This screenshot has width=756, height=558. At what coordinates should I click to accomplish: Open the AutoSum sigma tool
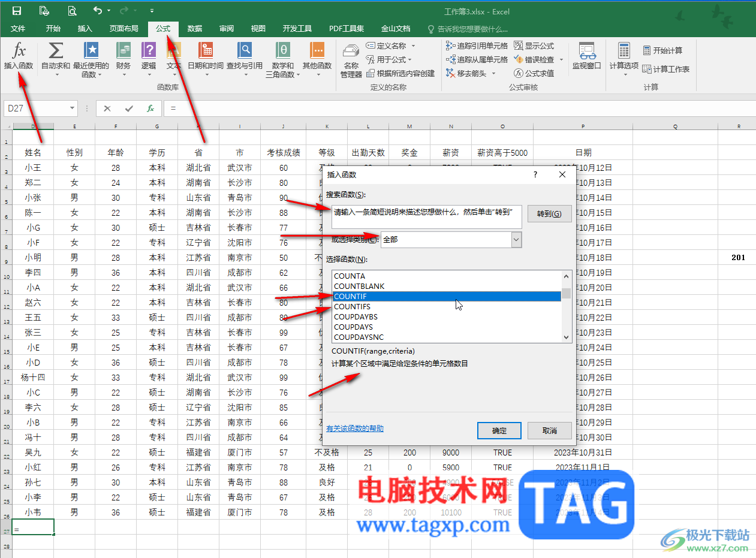55,51
